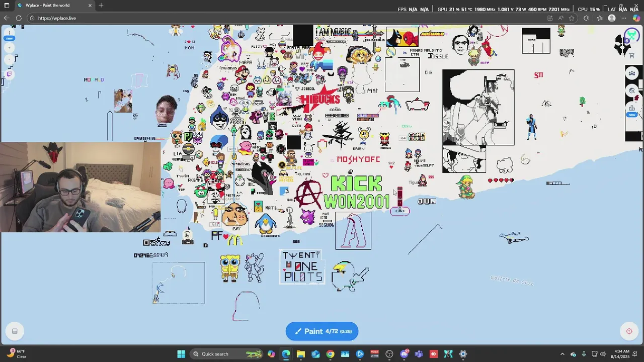Zoom in the map with the plus button
Image resolution: width=644 pixels, height=362 pixels.
coord(10,48)
